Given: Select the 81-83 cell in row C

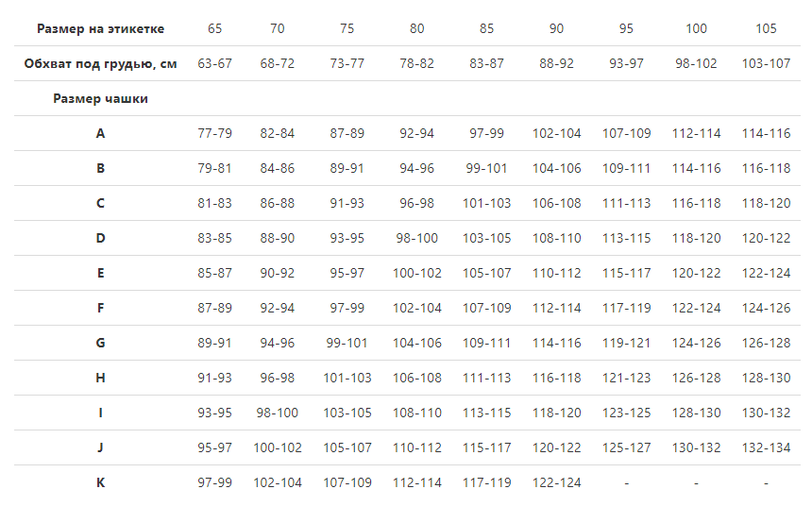Looking at the screenshot, I should pos(214,204).
